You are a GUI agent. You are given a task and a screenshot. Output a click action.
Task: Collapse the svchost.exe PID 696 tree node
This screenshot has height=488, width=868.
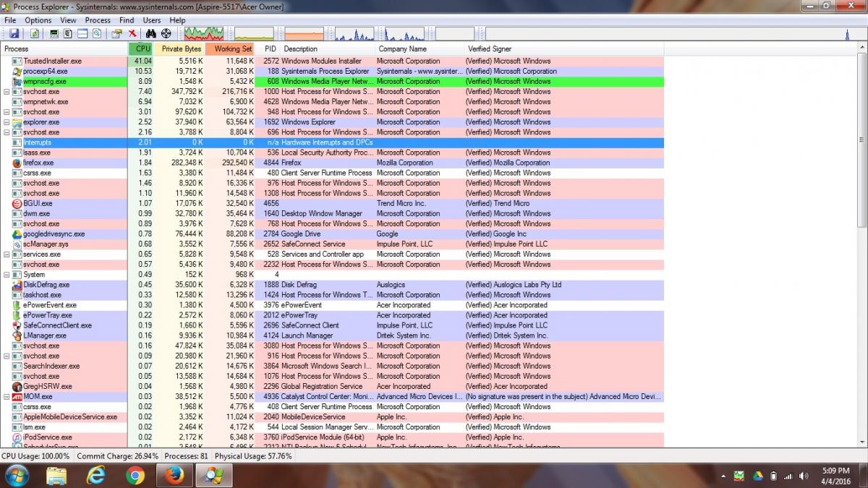coord(7,132)
